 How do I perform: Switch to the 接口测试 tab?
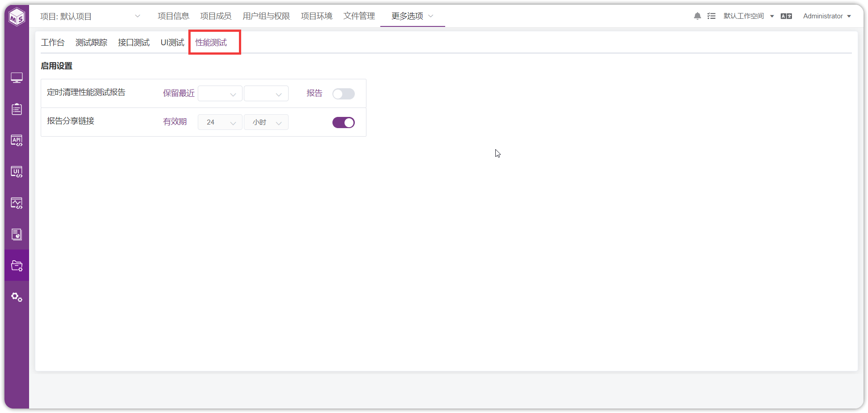point(134,43)
